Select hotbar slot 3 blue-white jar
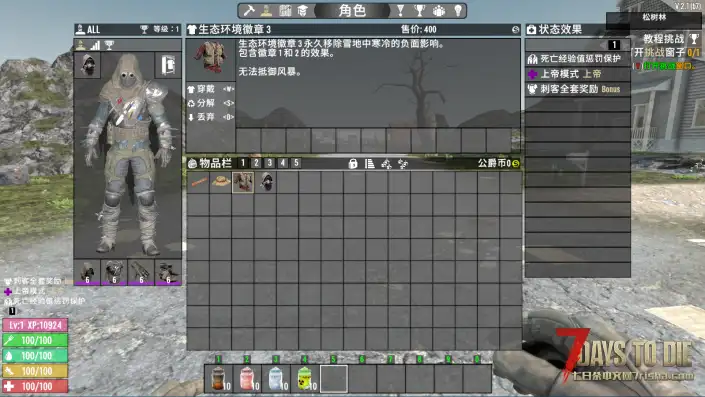This screenshot has width=705, height=397. point(276,379)
